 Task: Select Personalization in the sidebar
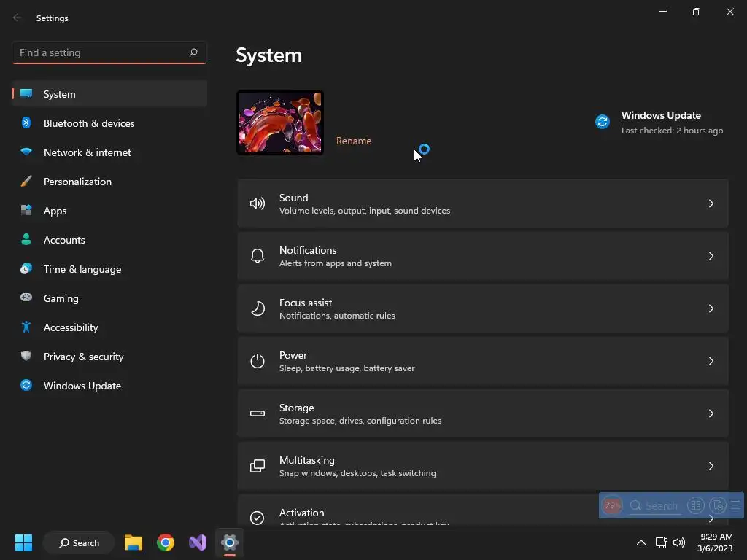coord(109,182)
